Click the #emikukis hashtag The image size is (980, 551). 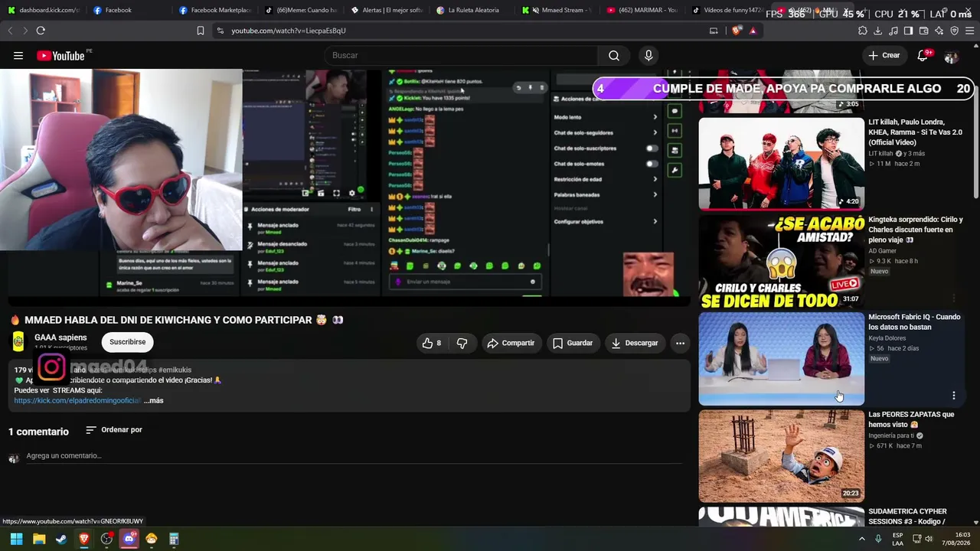(x=175, y=370)
